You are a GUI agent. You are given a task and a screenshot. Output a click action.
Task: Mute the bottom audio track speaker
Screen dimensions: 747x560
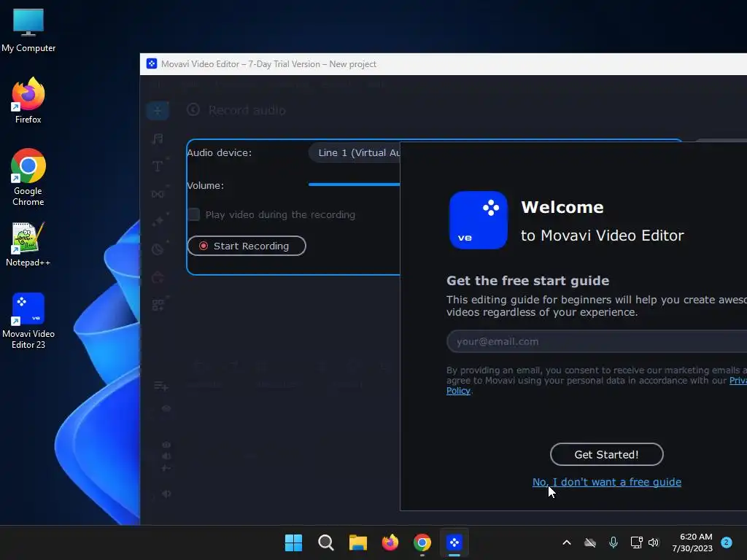166,494
